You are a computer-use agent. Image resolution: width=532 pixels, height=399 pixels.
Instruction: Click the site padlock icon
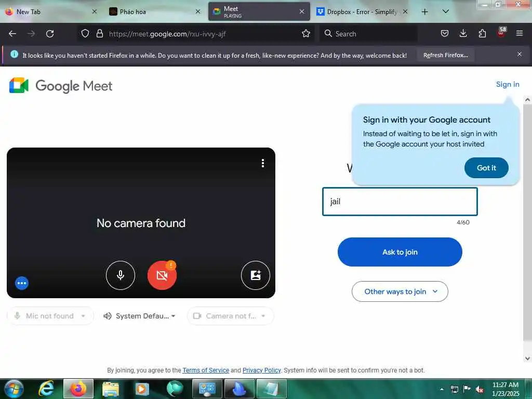pos(99,33)
